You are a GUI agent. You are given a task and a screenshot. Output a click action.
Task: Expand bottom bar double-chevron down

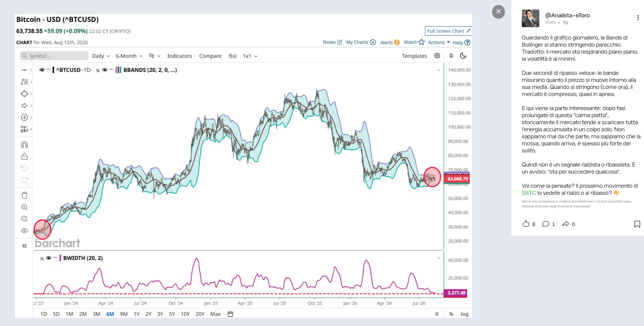pyautogui.click(x=437, y=314)
